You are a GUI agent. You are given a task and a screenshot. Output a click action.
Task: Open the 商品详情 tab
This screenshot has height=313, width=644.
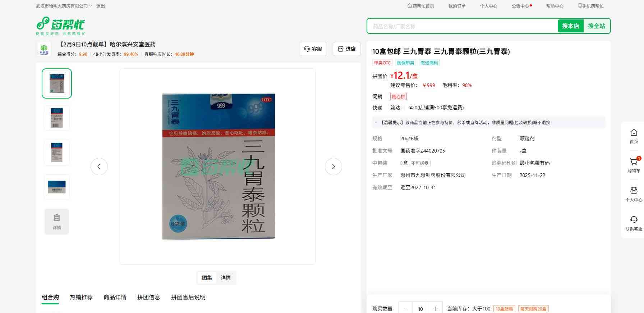click(x=115, y=297)
